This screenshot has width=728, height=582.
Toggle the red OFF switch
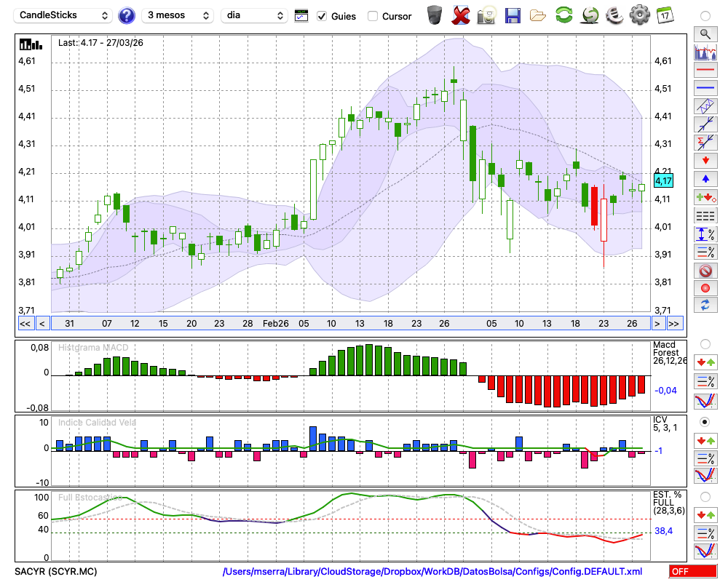(693, 571)
